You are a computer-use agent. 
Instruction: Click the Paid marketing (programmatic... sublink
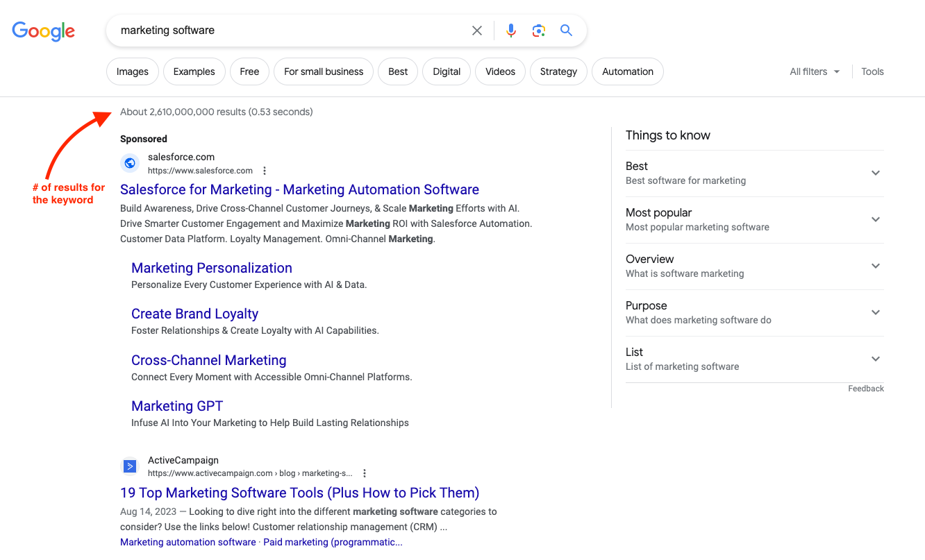[x=333, y=542]
